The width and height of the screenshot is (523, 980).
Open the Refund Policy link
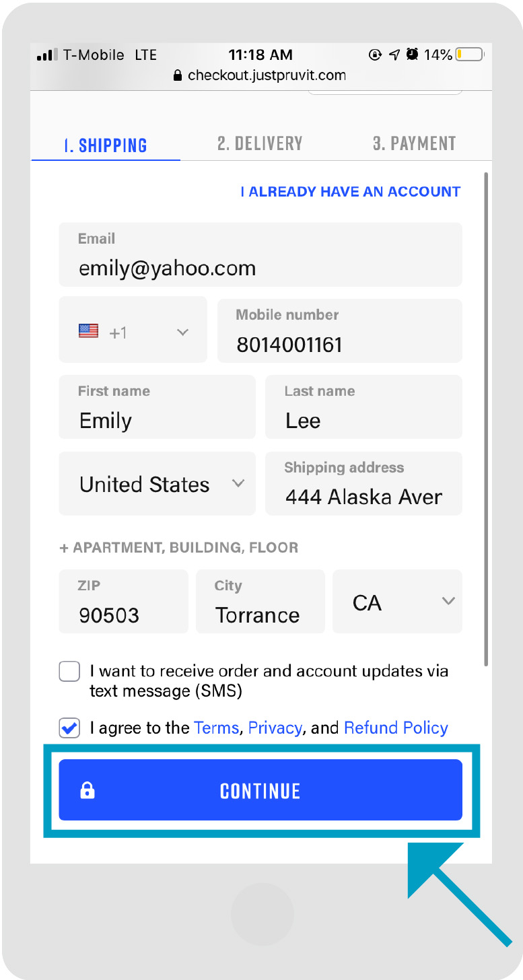tap(396, 728)
